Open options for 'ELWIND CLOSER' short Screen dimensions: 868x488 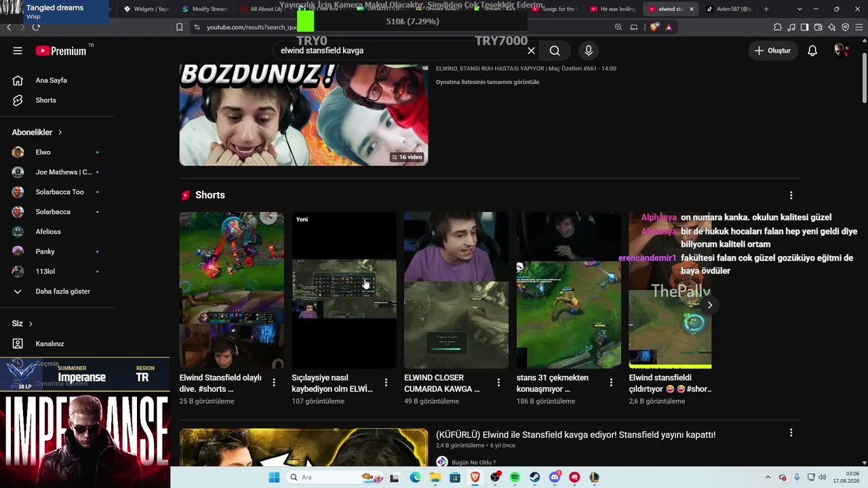click(x=498, y=382)
